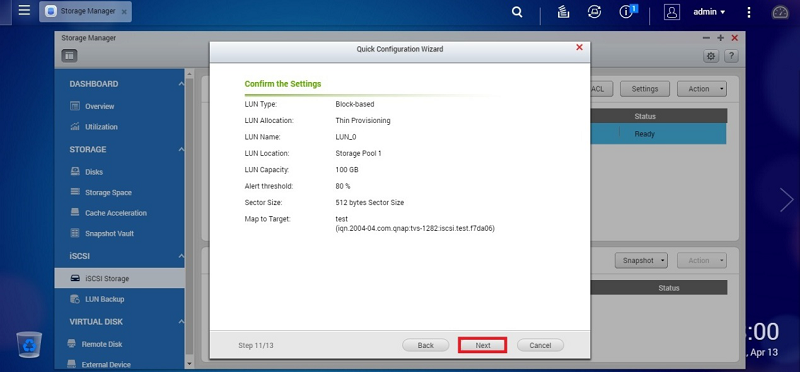Click the admin user avatar icon
The width and height of the screenshot is (800, 372).
pos(671,12)
